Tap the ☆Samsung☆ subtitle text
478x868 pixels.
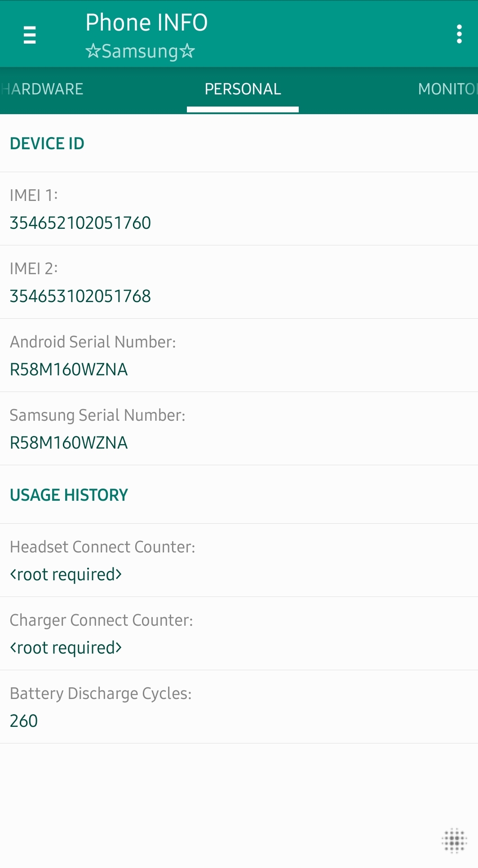pos(139,51)
